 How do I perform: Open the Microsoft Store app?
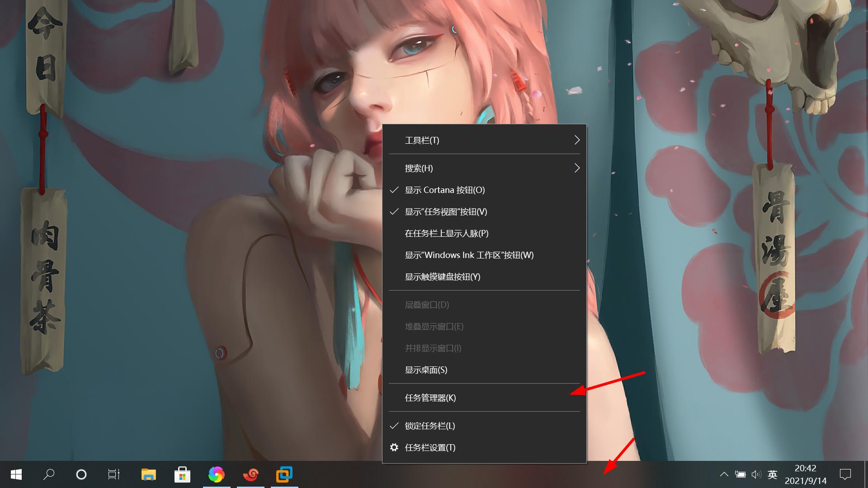(x=182, y=474)
